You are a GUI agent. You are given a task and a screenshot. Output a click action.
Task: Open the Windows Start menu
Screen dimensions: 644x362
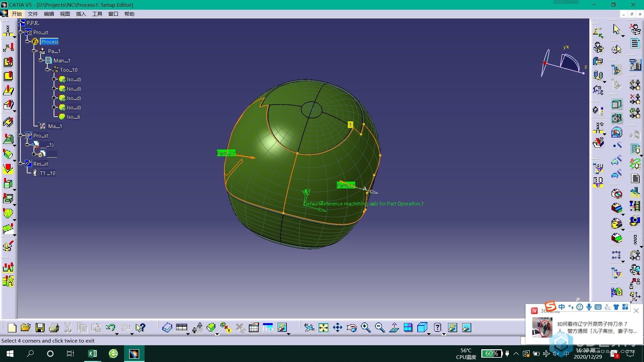[10, 354]
